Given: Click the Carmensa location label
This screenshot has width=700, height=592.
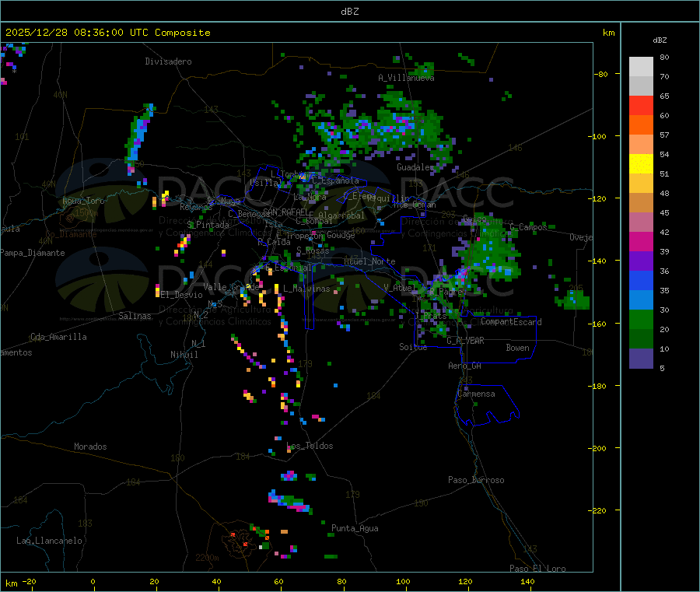Looking at the screenshot, I should click(476, 394).
